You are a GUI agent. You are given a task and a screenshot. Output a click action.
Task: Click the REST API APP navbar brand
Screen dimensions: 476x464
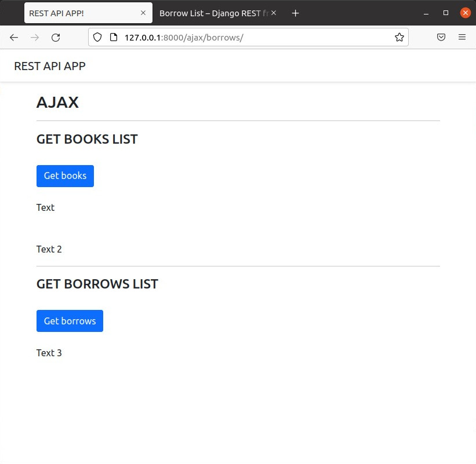point(50,66)
